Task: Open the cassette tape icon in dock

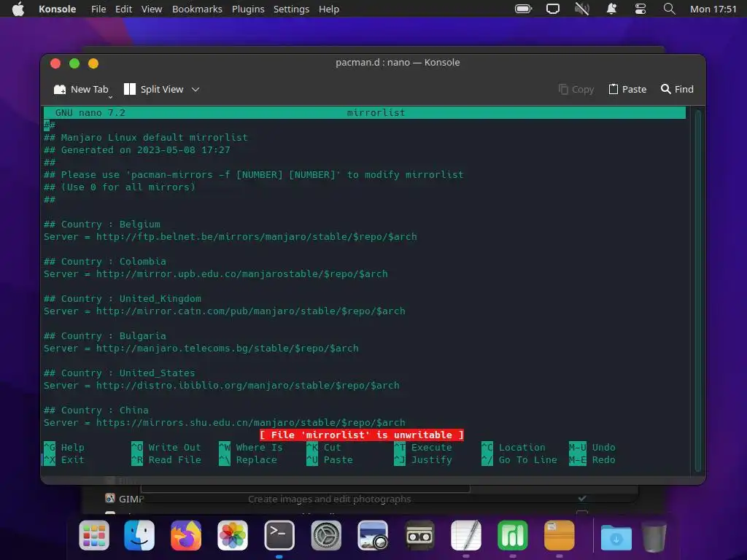Action: pos(419,535)
